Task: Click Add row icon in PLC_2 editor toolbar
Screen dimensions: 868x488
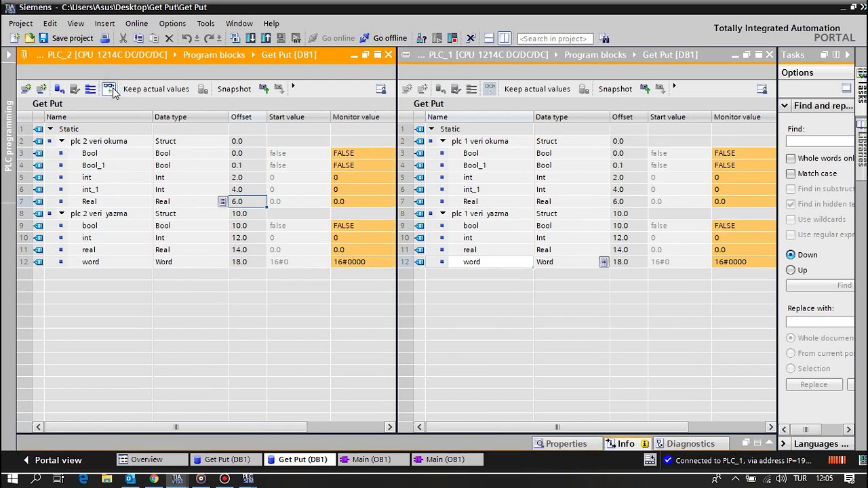Action: tap(41, 89)
